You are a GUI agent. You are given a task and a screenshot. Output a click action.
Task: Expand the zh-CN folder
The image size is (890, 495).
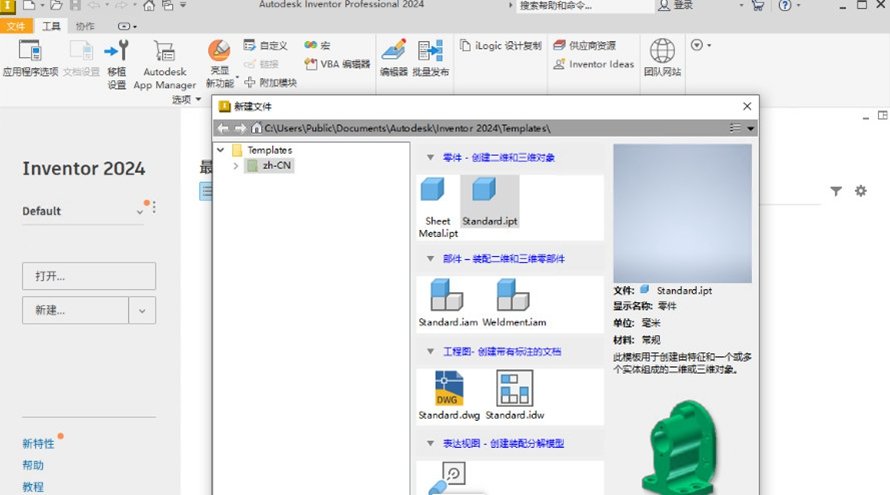[236, 166]
